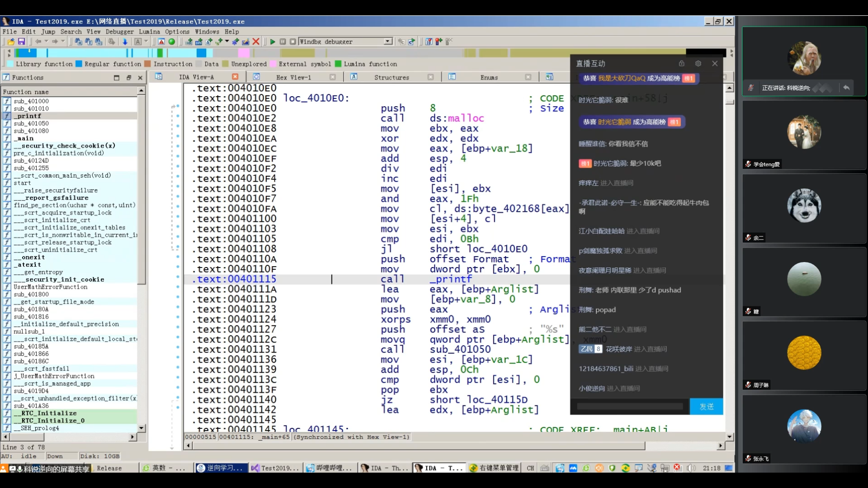Open Test2019 Visual Studio taskbar item
Screen dimensions: 868x488
coord(275,468)
